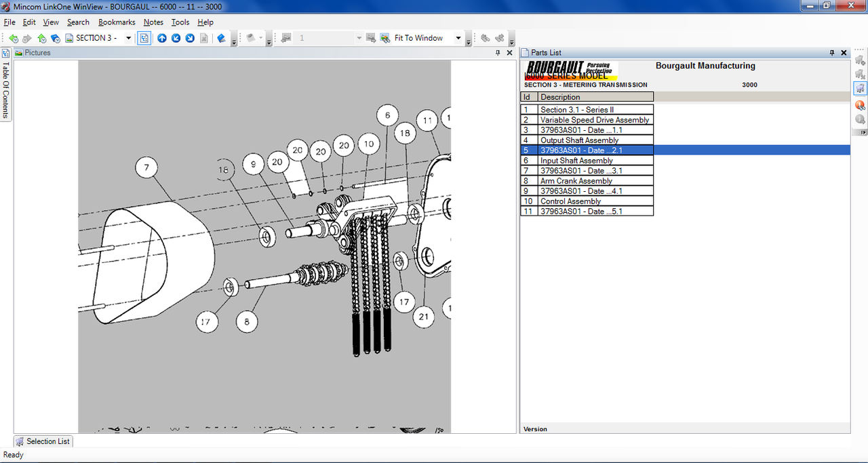The height and width of the screenshot is (463, 868).
Task: Click the blue down-left arrow navigation icon
Action: (176, 39)
